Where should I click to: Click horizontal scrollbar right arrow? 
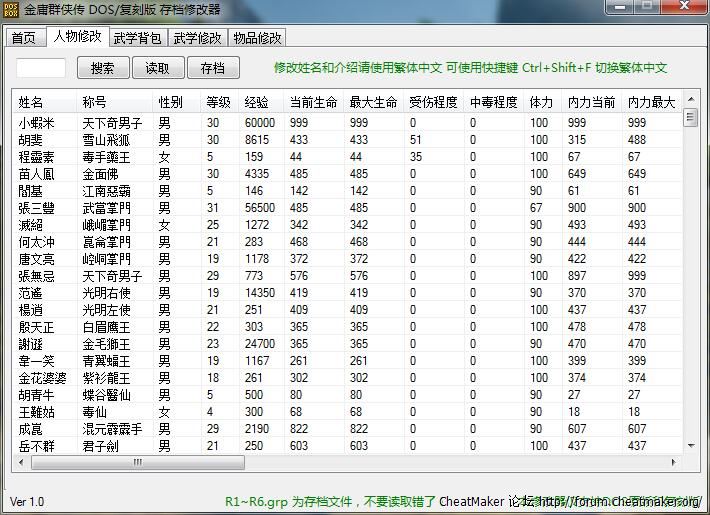[675, 463]
